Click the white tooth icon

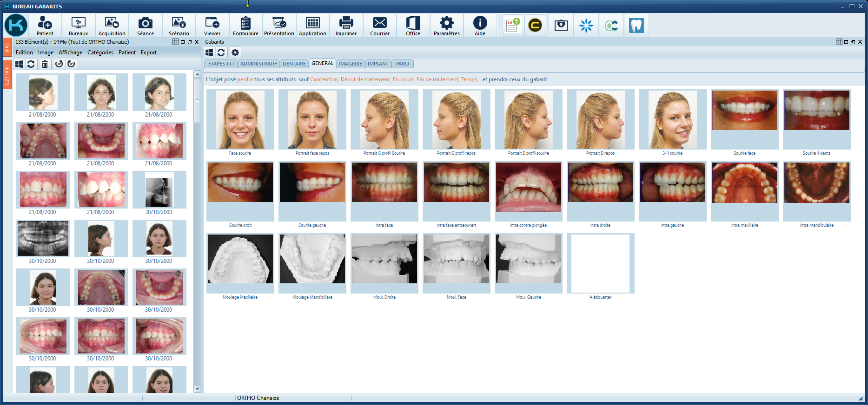636,26
